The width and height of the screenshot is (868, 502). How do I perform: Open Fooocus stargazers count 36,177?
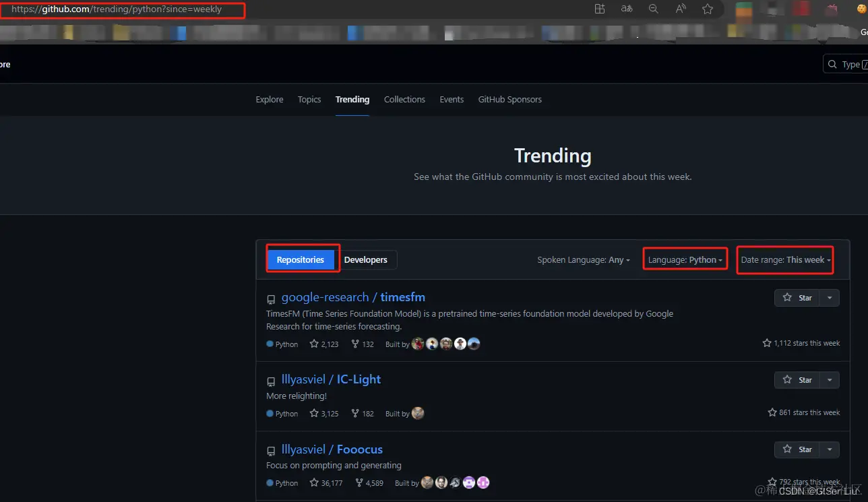pyautogui.click(x=326, y=482)
